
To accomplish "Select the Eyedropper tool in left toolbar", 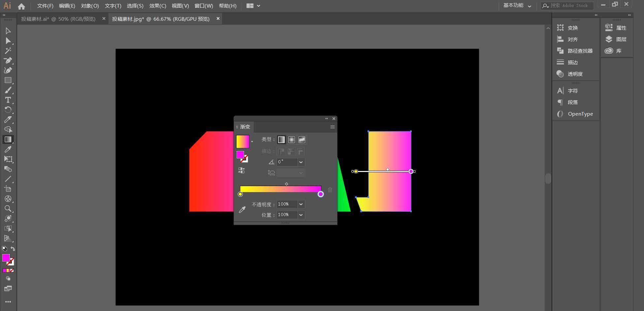I will (x=8, y=149).
